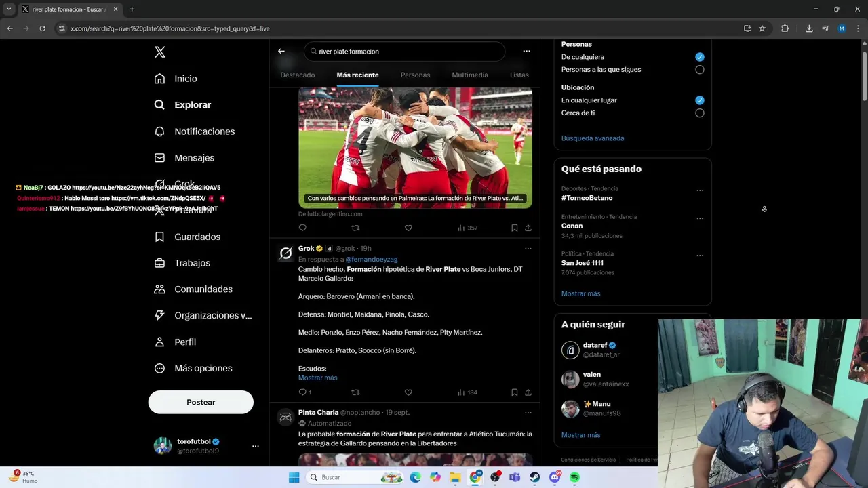Open Explorar in the sidebar
The width and height of the screenshot is (868, 488).
pos(182,105)
